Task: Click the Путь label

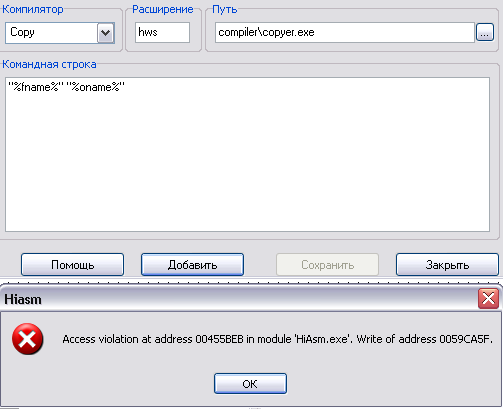Action: tap(225, 9)
